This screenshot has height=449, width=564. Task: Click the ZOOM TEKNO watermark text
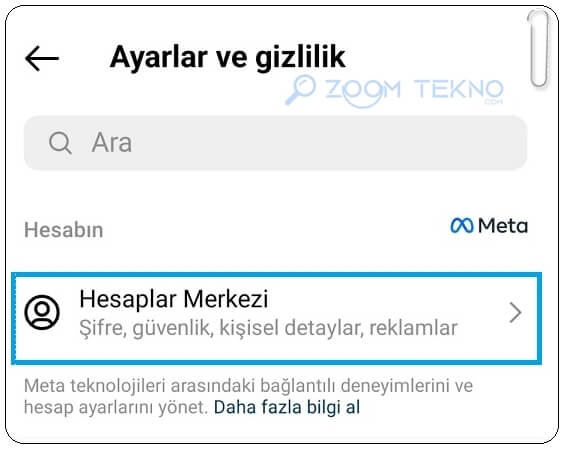click(x=414, y=90)
